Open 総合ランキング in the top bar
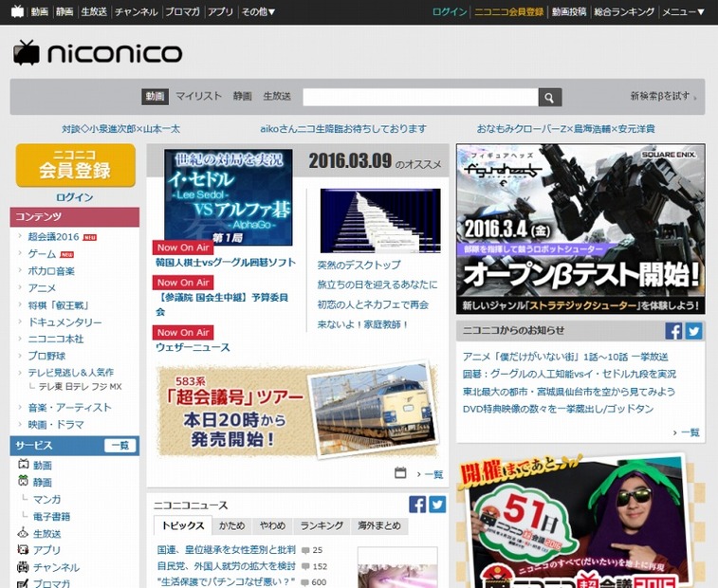 tap(624, 12)
